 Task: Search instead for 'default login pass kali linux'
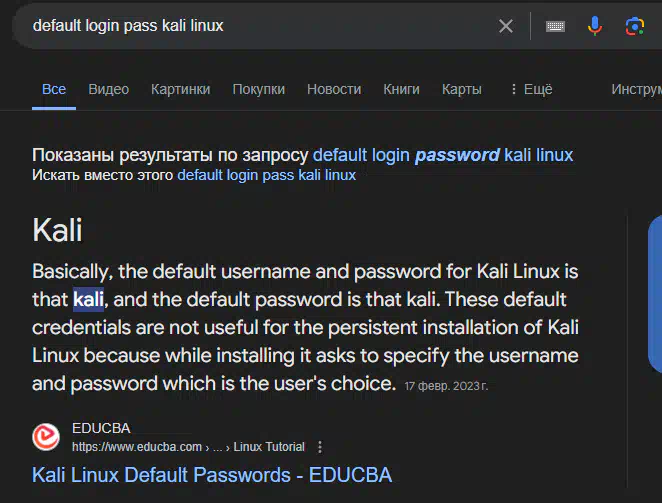[x=266, y=175]
